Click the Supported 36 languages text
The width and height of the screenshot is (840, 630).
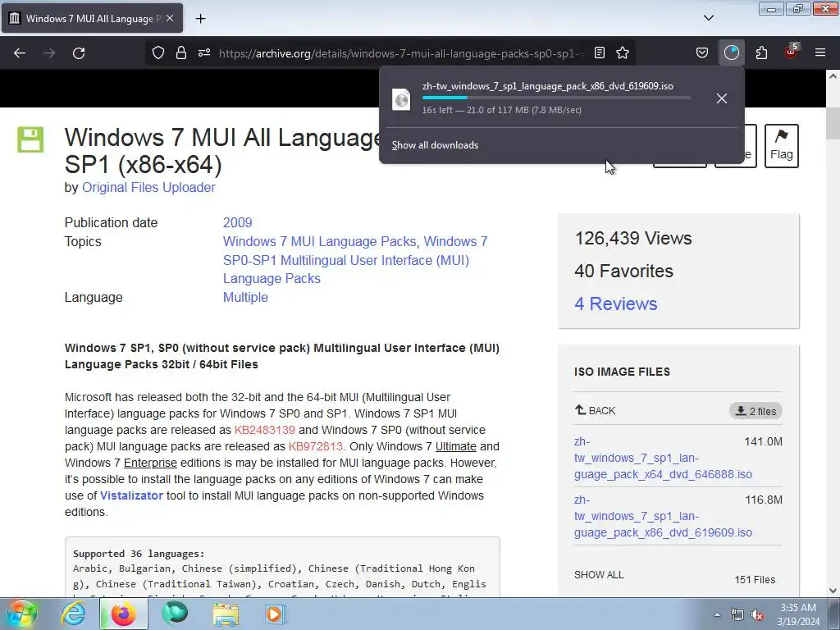(x=139, y=554)
